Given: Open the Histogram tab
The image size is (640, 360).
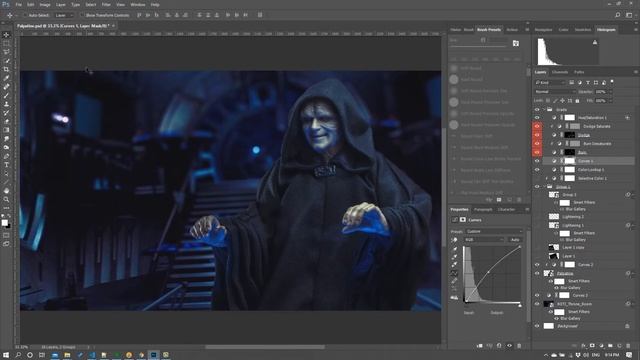Looking at the screenshot, I should coord(606,29).
